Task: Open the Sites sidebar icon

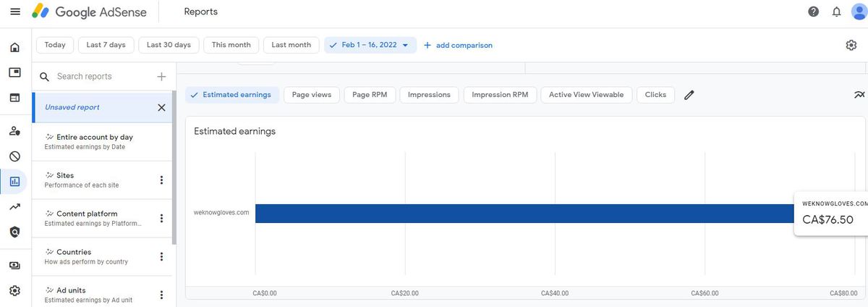Action: pos(15,98)
